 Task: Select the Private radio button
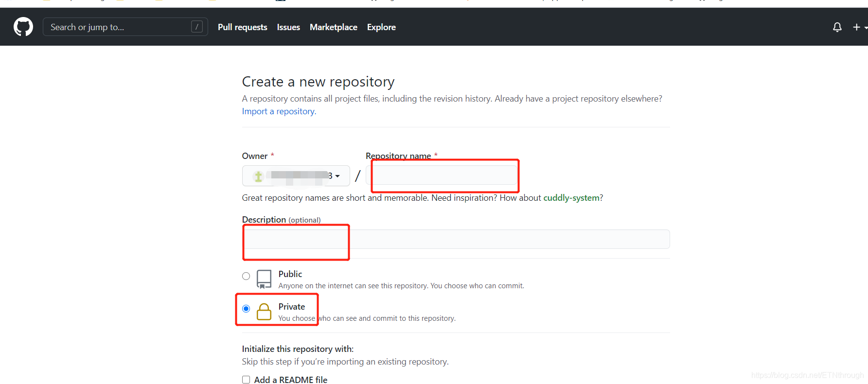(x=246, y=309)
